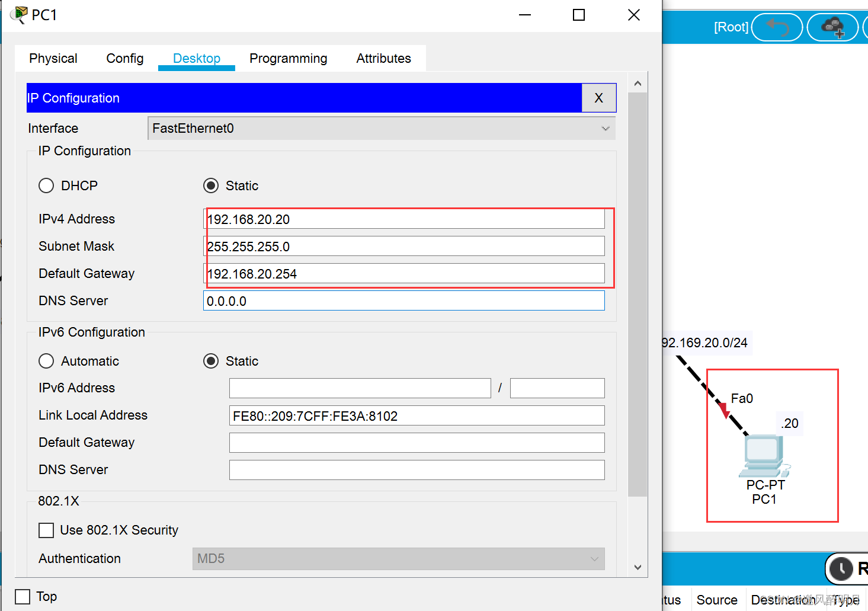Close the IP Configuration panel with X
The width and height of the screenshot is (868, 611).
click(x=598, y=98)
